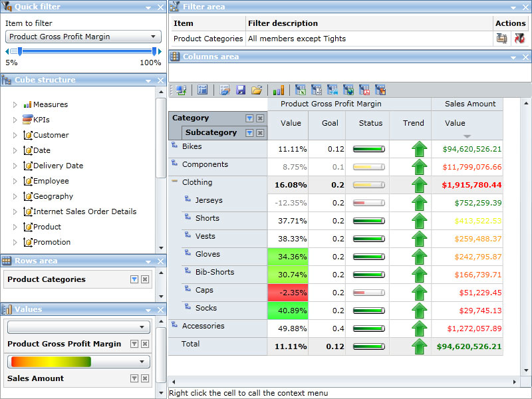The height and width of the screenshot is (399, 532).
Task: Click the All members except Tights description
Action: click(x=297, y=39)
